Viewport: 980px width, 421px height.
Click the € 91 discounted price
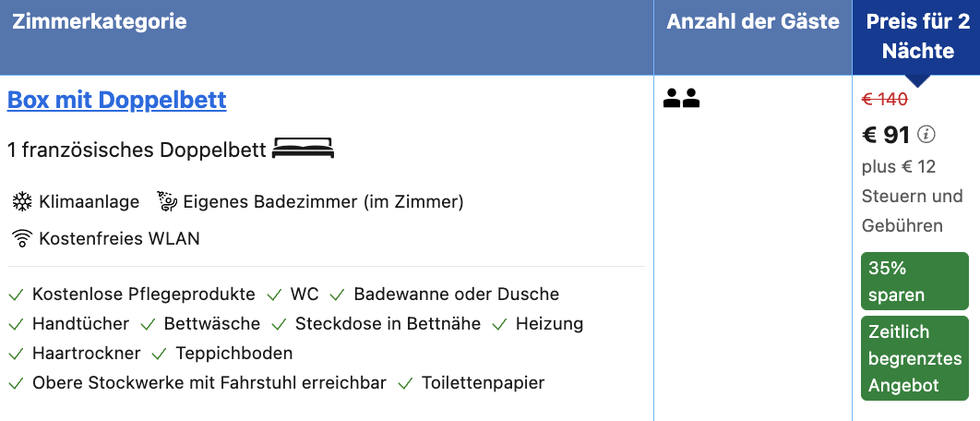tap(886, 135)
